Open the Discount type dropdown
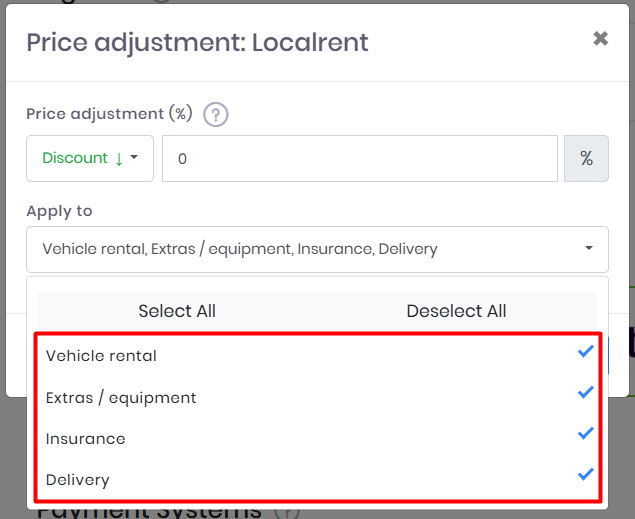The image size is (635, 519). [x=90, y=158]
